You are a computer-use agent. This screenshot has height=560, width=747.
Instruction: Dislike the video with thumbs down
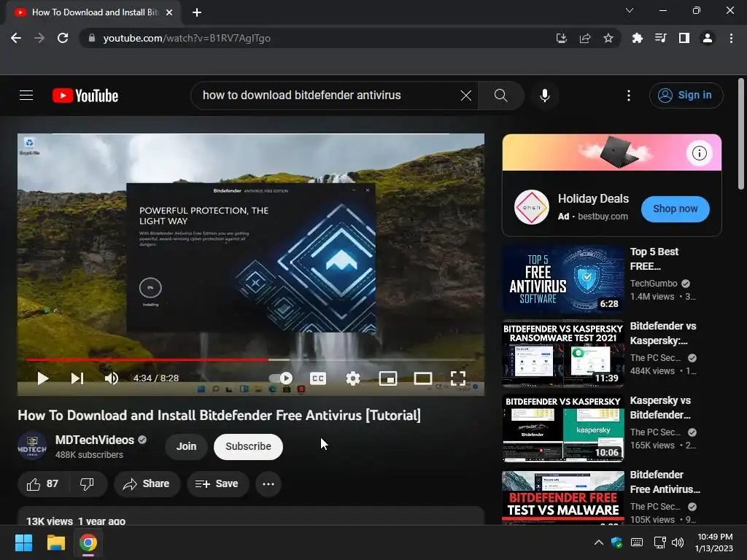(x=88, y=484)
